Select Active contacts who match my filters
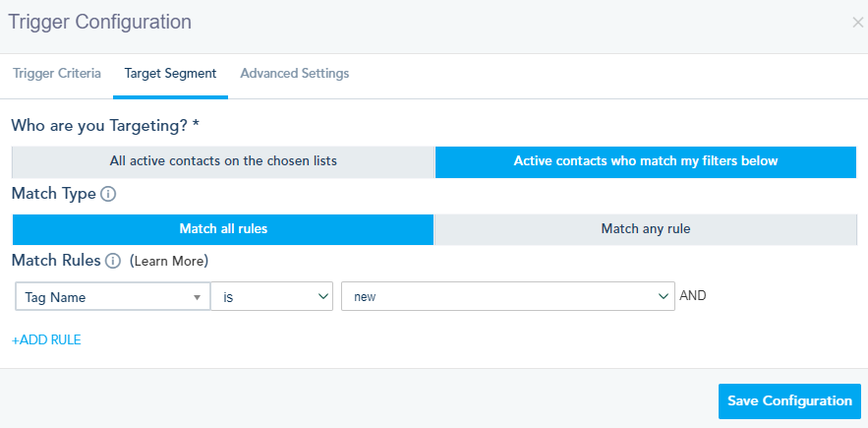The height and width of the screenshot is (428, 868). pyautogui.click(x=646, y=161)
